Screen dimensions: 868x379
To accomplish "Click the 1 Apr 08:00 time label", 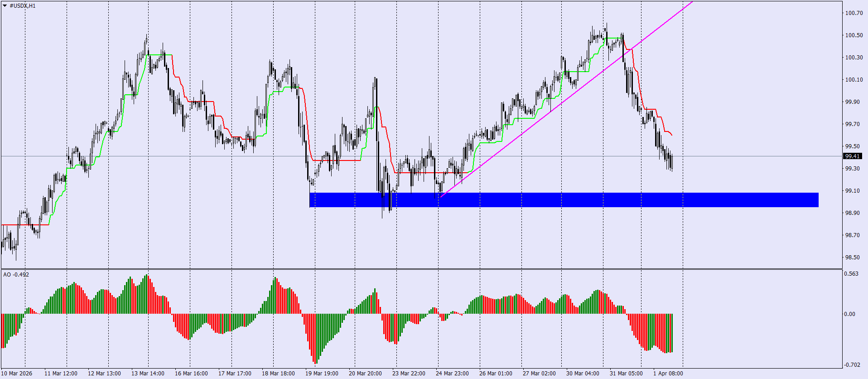I will tap(668, 374).
